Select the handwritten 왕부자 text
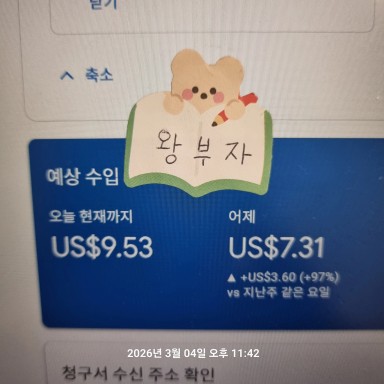 pos(203,148)
